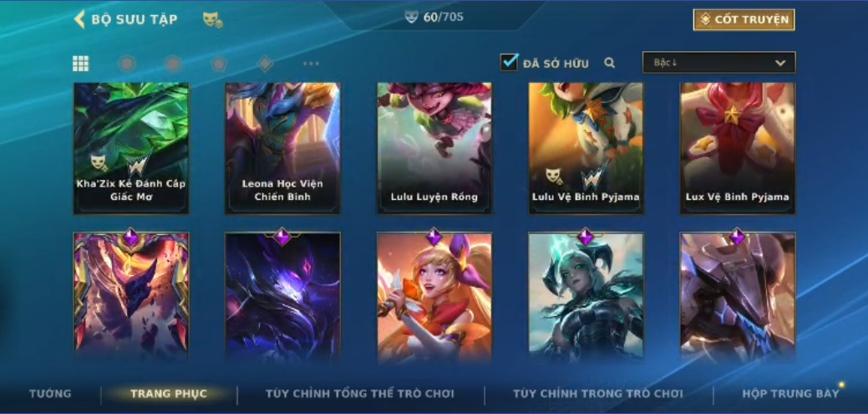The height and width of the screenshot is (414, 868).
Task: Go to the Hộp Trưng Bày tab
Action: click(790, 393)
